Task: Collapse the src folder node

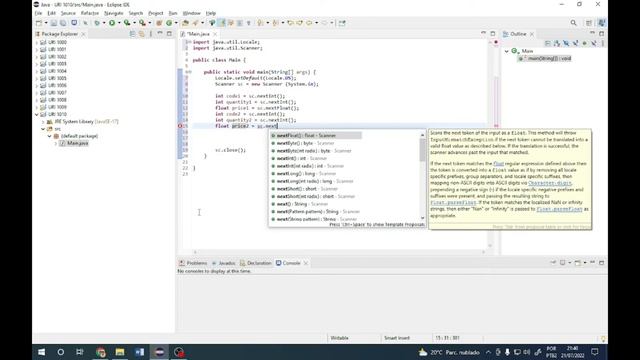Action: click(x=43, y=129)
